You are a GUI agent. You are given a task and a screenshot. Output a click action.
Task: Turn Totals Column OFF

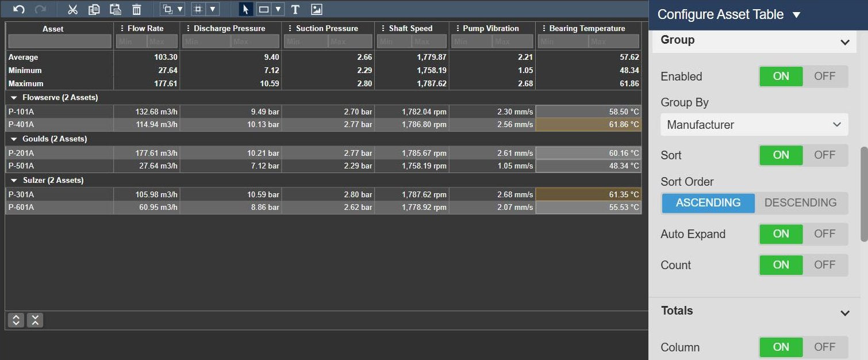coord(824,347)
